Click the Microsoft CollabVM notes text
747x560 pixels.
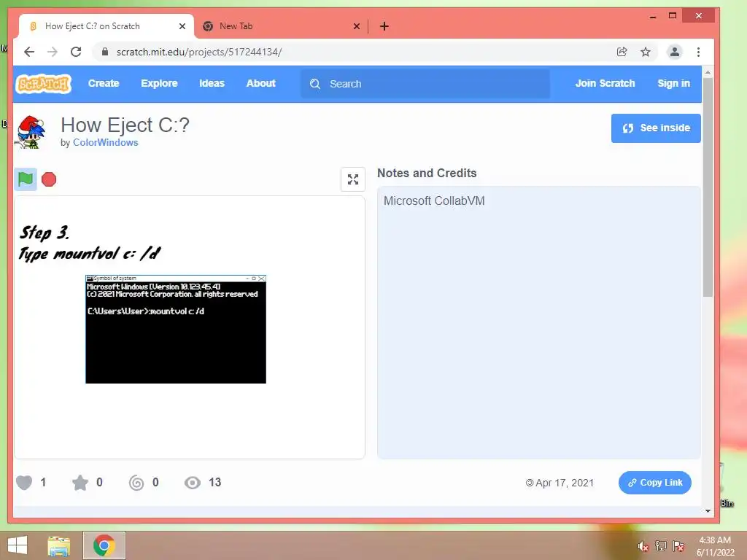434,201
